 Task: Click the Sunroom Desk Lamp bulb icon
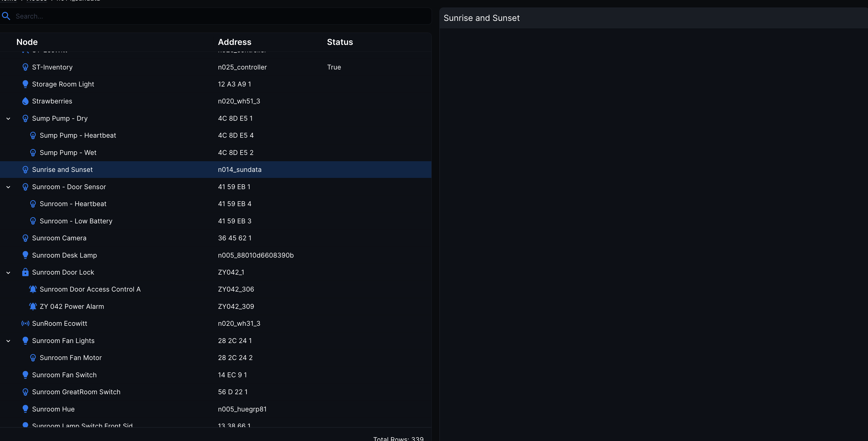(25, 255)
